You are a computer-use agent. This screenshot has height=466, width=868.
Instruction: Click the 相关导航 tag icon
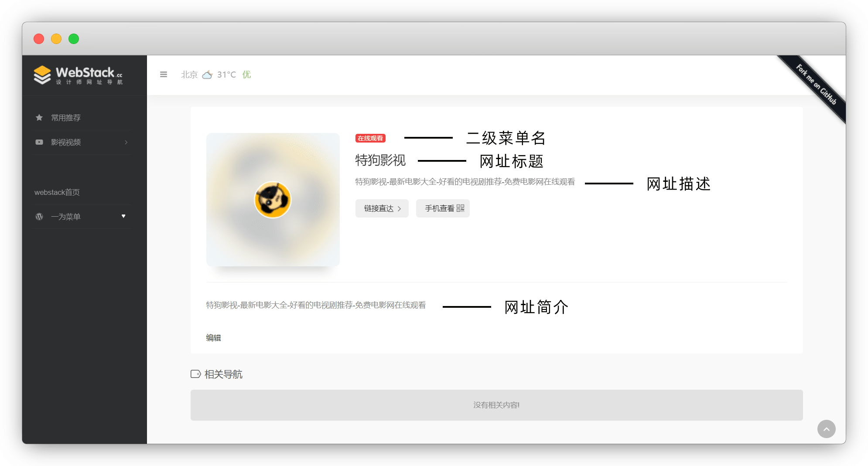[195, 374]
